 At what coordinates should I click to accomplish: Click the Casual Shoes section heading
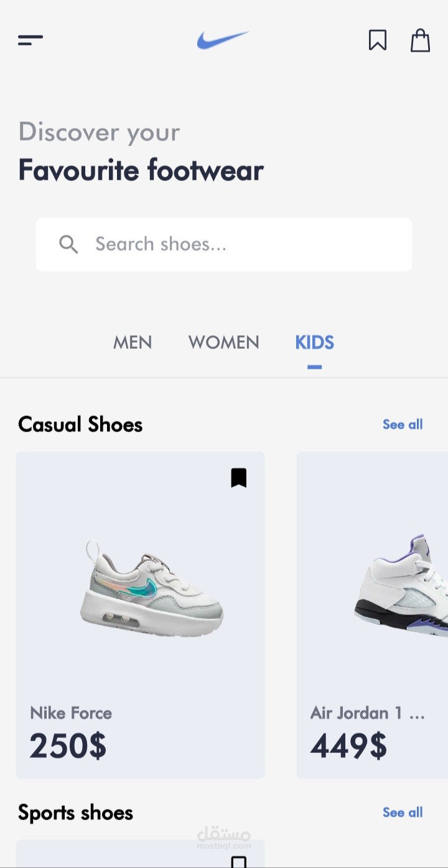click(80, 425)
